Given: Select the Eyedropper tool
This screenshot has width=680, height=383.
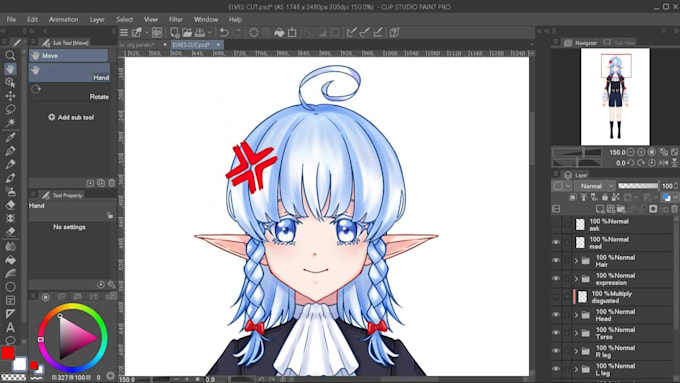Looking at the screenshot, I should click(10, 137).
